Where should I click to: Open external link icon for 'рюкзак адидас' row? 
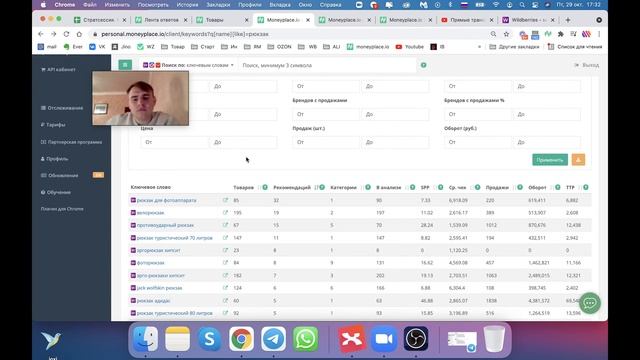coord(225,300)
